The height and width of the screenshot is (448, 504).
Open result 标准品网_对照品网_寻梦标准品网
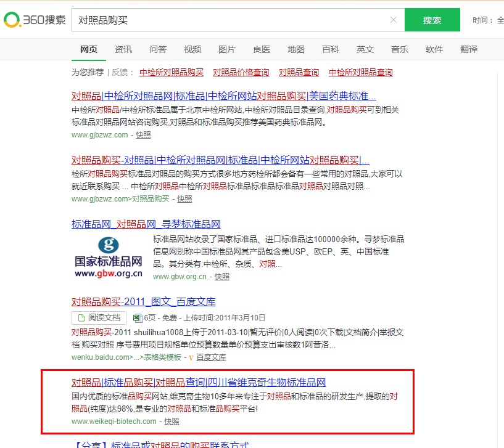[x=146, y=224]
